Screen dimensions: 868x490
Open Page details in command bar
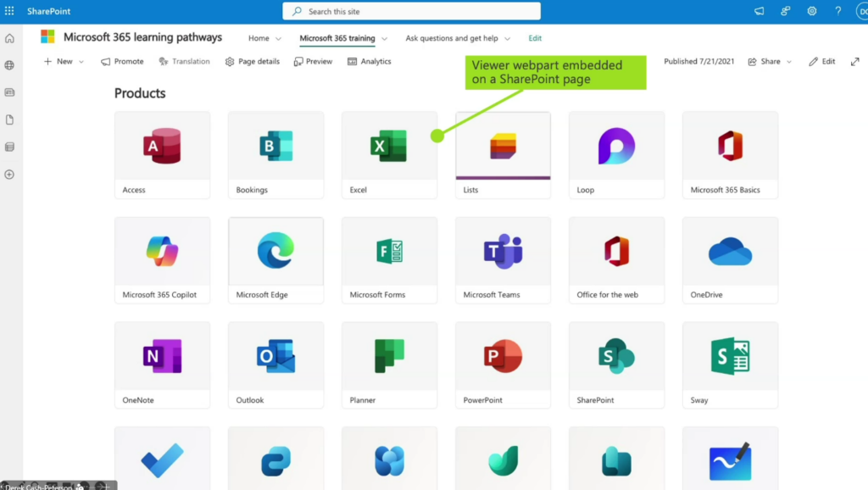click(252, 62)
